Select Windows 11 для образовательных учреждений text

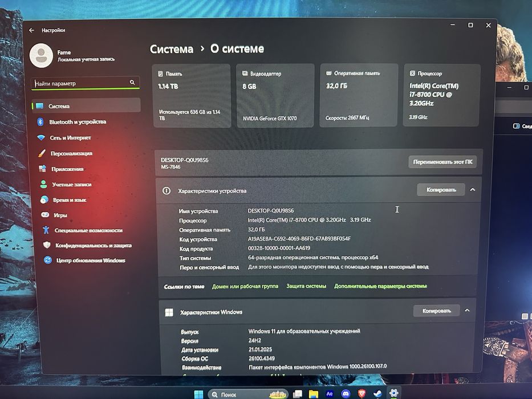[304, 331]
